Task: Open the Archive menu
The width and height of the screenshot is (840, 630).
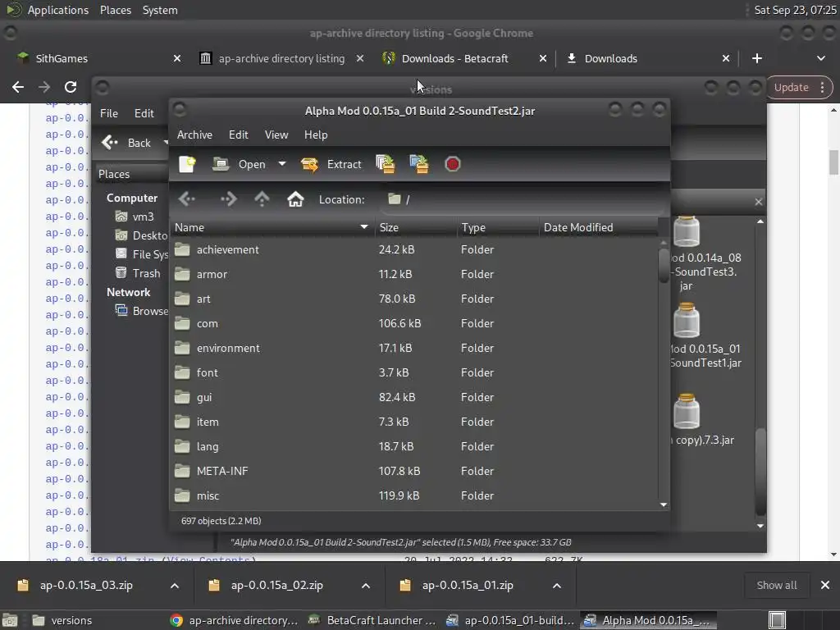Action: [x=194, y=135]
